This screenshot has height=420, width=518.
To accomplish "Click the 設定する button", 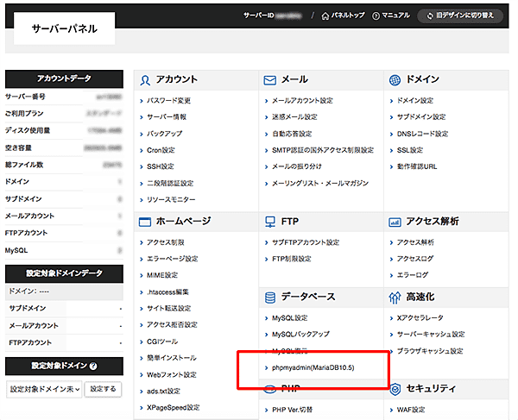I will tap(103, 389).
